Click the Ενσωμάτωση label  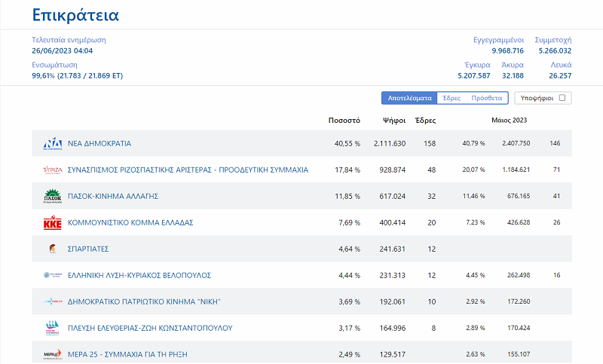(x=54, y=65)
